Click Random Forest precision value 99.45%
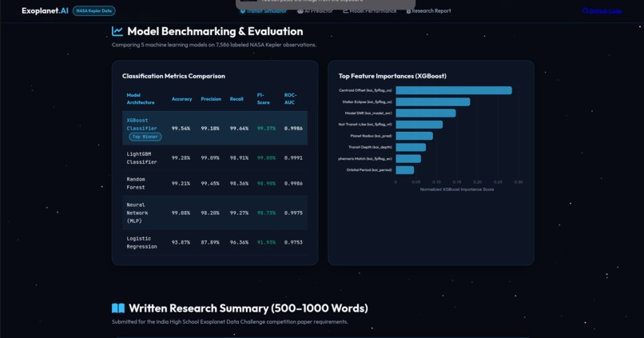This screenshot has width=644, height=338. click(210, 184)
